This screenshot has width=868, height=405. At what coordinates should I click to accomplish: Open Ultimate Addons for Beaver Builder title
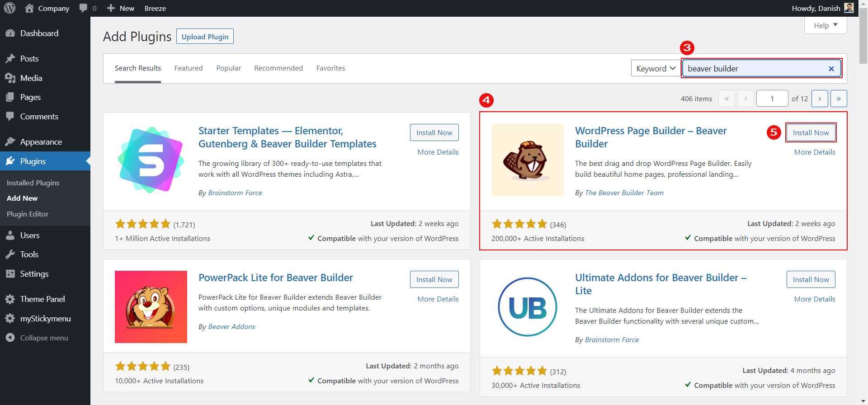660,284
